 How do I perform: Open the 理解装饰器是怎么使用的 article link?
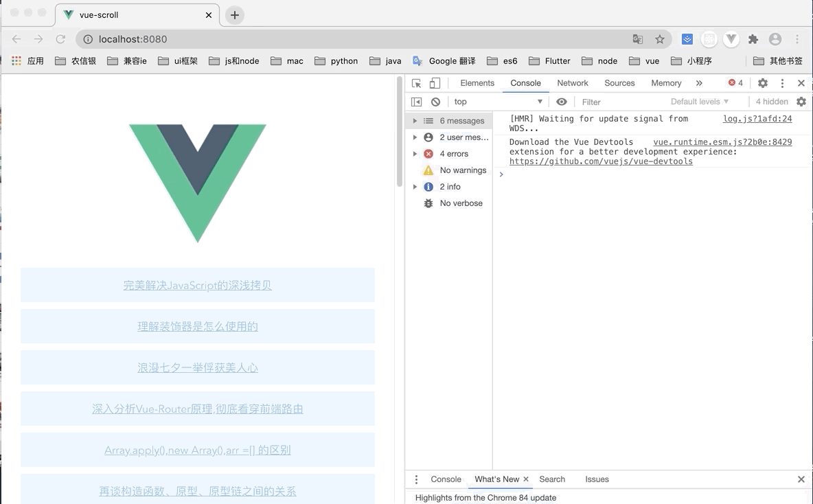pyautogui.click(x=198, y=327)
